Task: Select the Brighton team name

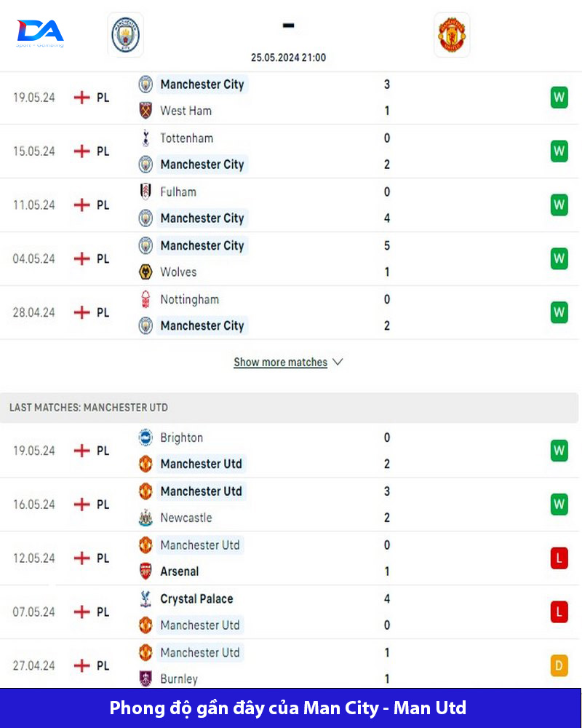Action: [181, 438]
